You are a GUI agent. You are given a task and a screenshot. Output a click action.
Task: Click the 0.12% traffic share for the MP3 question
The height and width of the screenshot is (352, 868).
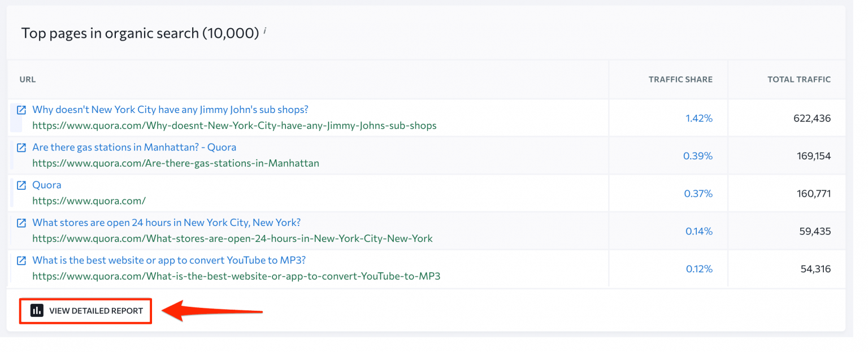click(700, 268)
